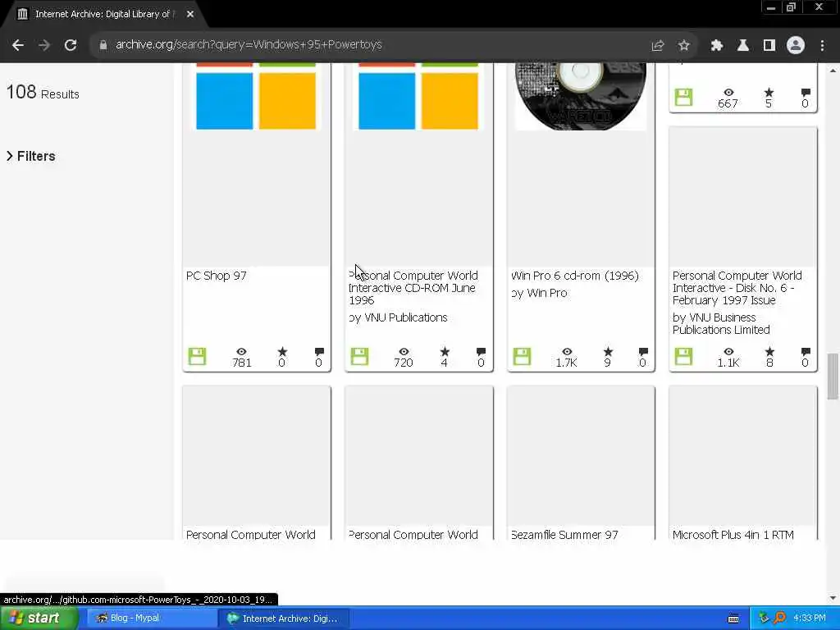Click "by Win Pro" creator text
The height and width of the screenshot is (630, 840).
(x=539, y=293)
